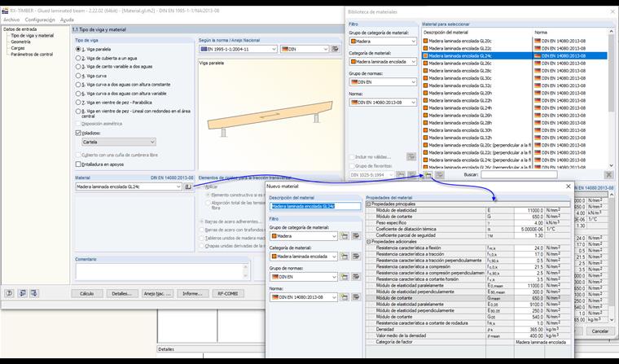Click the Detalles... button

(121, 294)
